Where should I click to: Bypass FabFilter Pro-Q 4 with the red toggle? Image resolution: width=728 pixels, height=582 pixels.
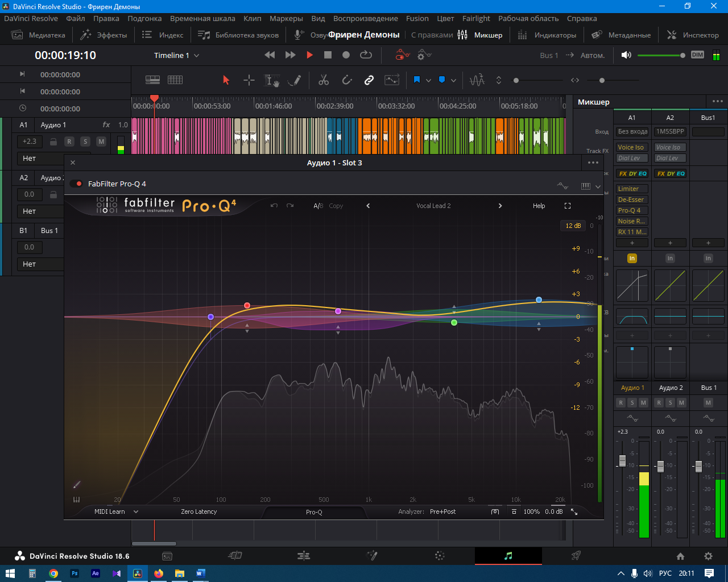[x=76, y=184]
